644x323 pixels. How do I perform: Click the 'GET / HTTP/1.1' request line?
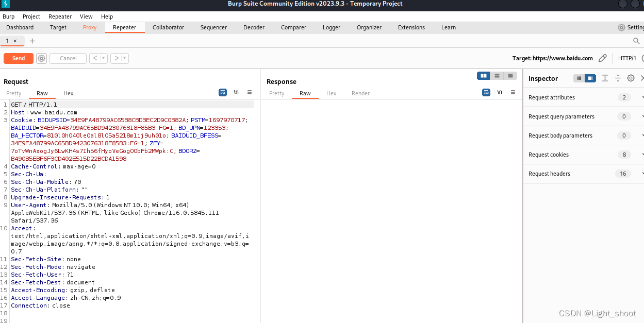(34, 105)
